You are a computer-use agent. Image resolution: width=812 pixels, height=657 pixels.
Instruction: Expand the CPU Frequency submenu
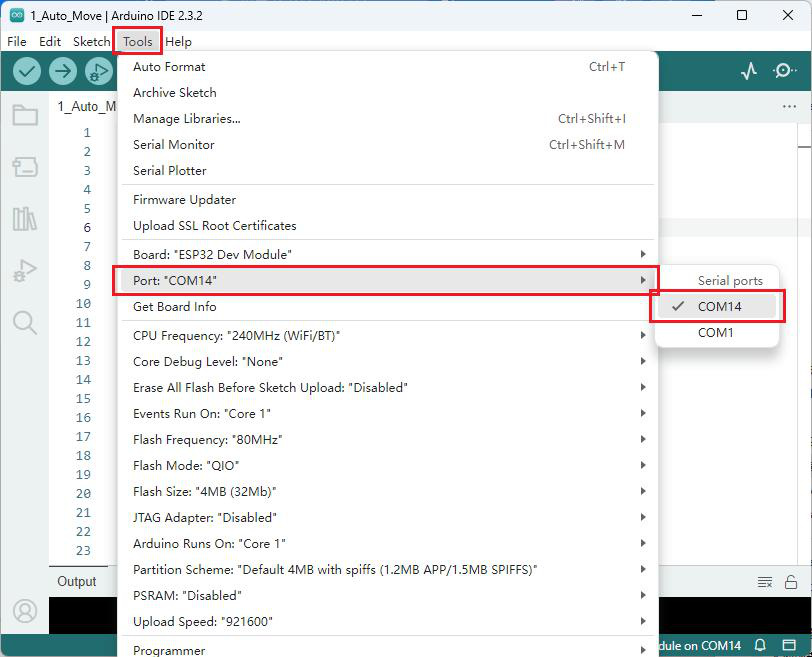pyautogui.click(x=388, y=335)
